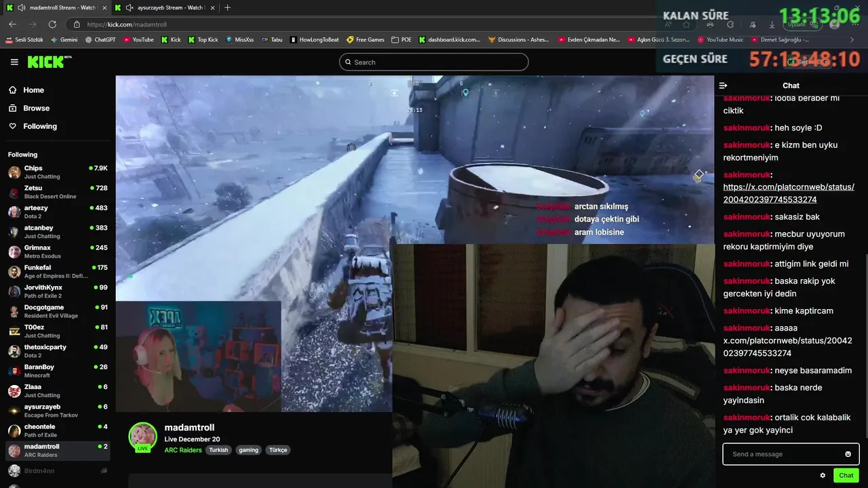Expand the POE bookmarks folder

pyautogui.click(x=401, y=40)
